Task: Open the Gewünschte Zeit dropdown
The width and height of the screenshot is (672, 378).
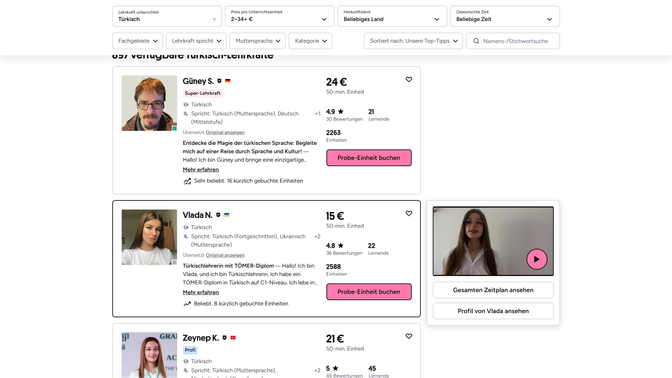Action: coord(504,16)
